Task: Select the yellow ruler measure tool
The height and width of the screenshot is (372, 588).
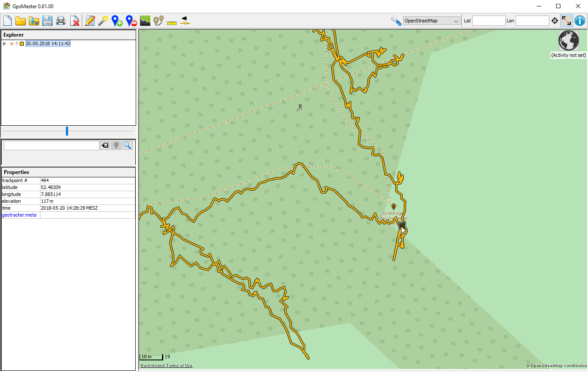Action: 172,22
